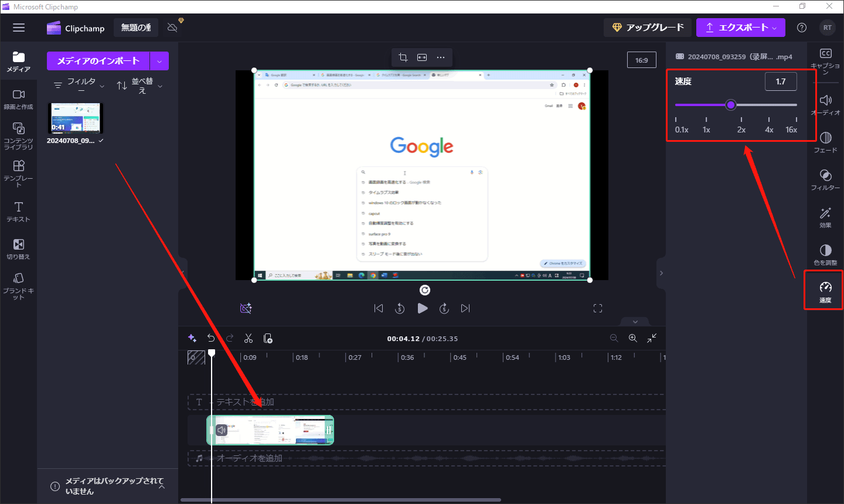
Task: Rewind five seconds
Action: [400, 308]
